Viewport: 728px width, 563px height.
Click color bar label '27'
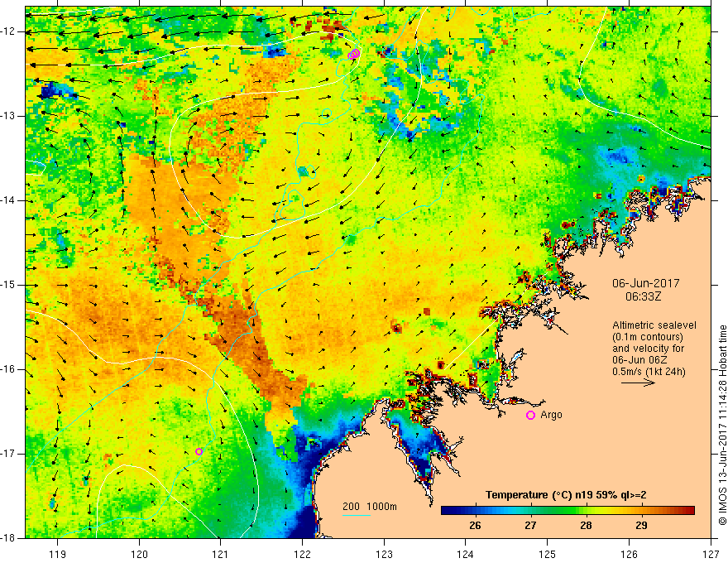pos(530,526)
